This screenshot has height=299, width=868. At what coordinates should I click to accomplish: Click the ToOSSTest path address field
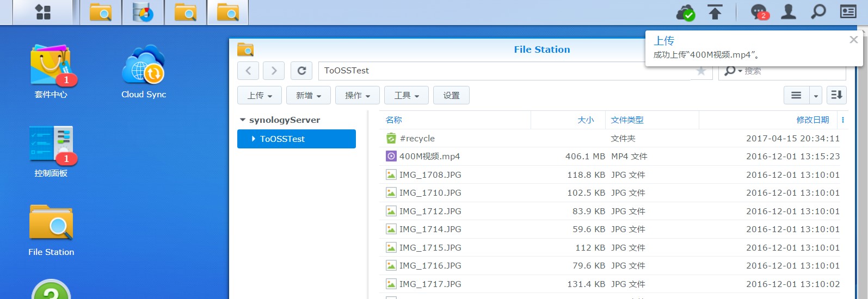(x=504, y=71)
